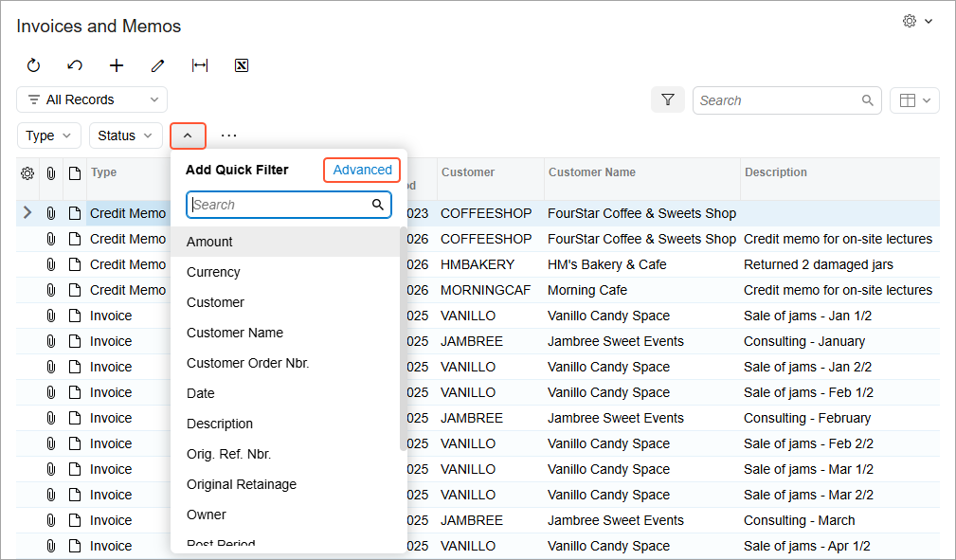This screenshot has height=560, width=956.
Task: Pick Description in the quick filter list
Action: (220, 424)
